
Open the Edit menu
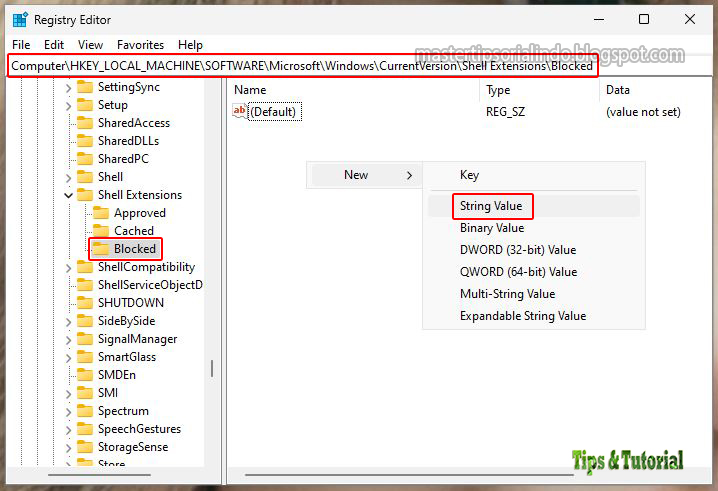(x=54, y=45)
